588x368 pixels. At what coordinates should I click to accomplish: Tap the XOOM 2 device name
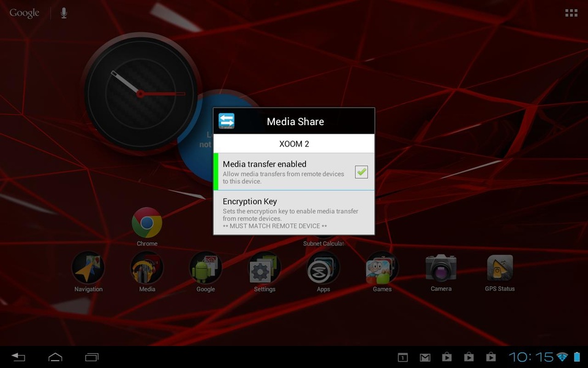(294, 144)
